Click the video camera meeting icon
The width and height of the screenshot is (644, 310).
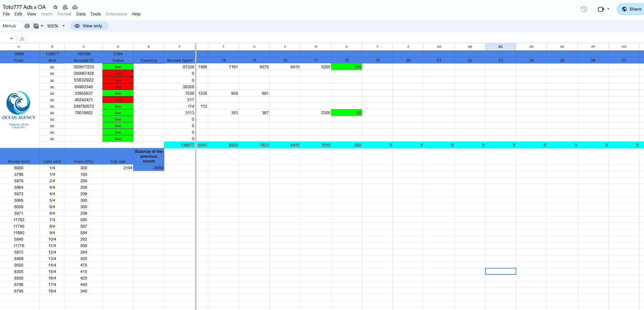[x=601, y=9]
